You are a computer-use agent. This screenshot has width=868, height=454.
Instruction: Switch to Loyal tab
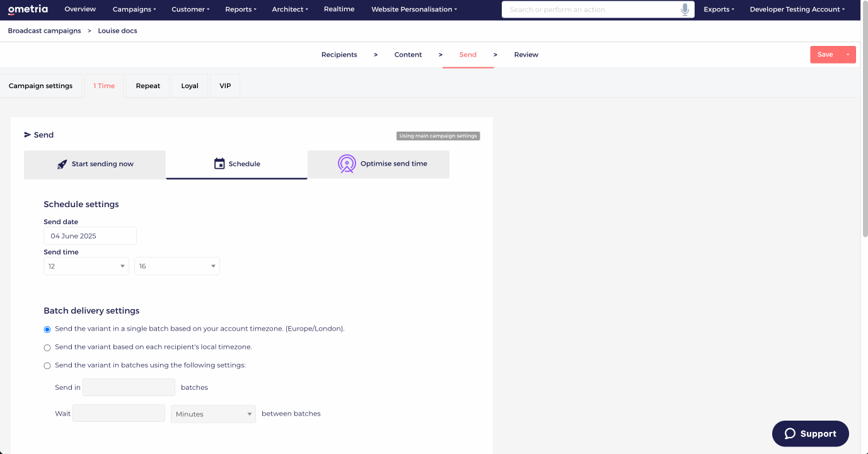190,86
